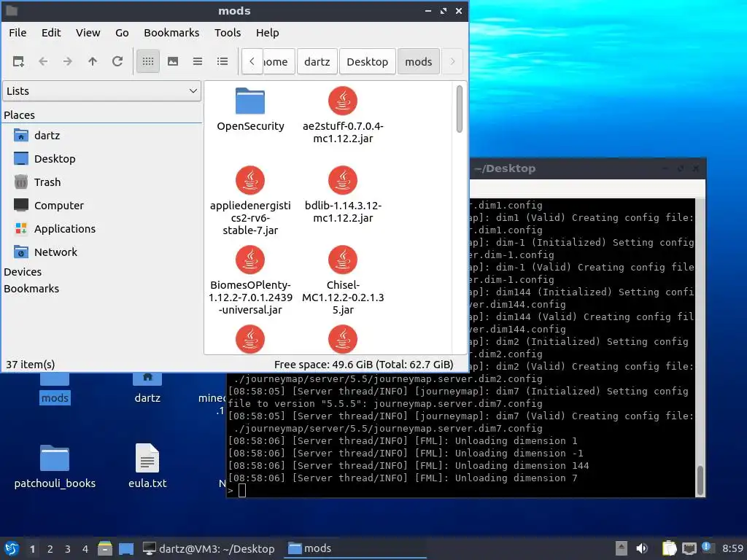Select the mods desktop folder label
The image size is (747, 560).
pyautogui.click(x=55, y=398)
